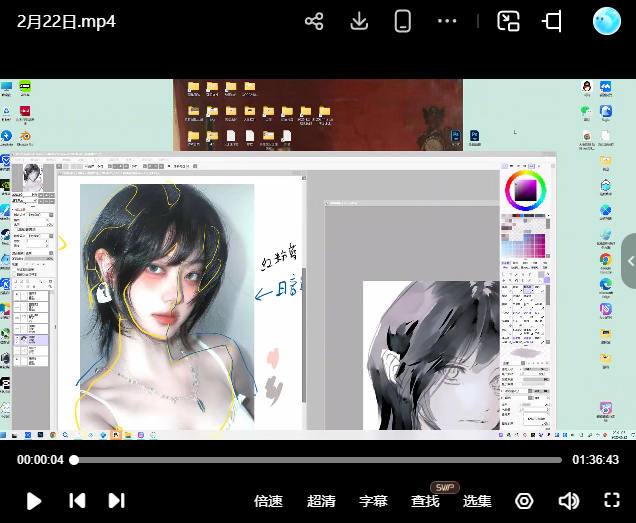Mute the video with the speaker icon
Screen dimensions: 636x523
568,501
